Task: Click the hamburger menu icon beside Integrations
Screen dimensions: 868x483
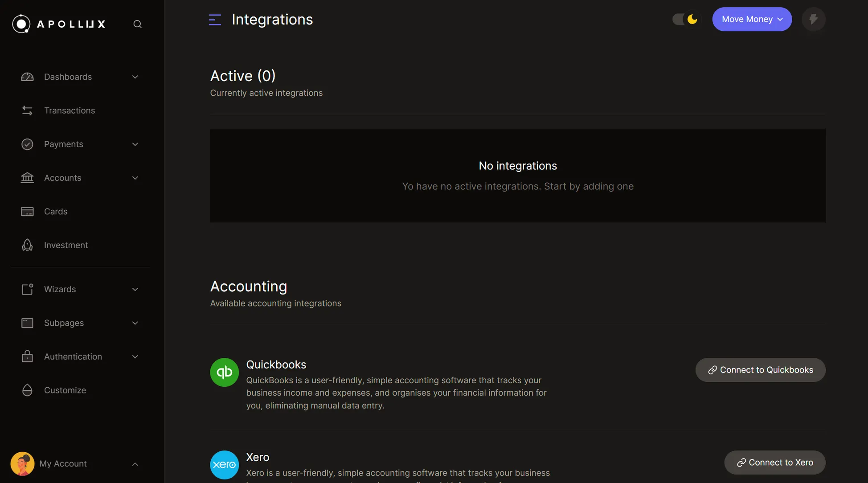Action: pos(215,20)
